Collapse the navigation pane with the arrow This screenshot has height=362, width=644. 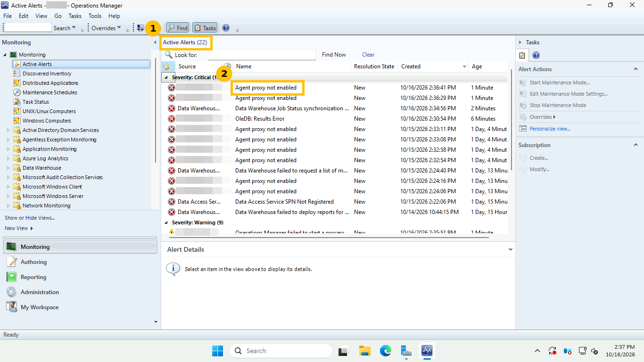[x=155, y=42]
